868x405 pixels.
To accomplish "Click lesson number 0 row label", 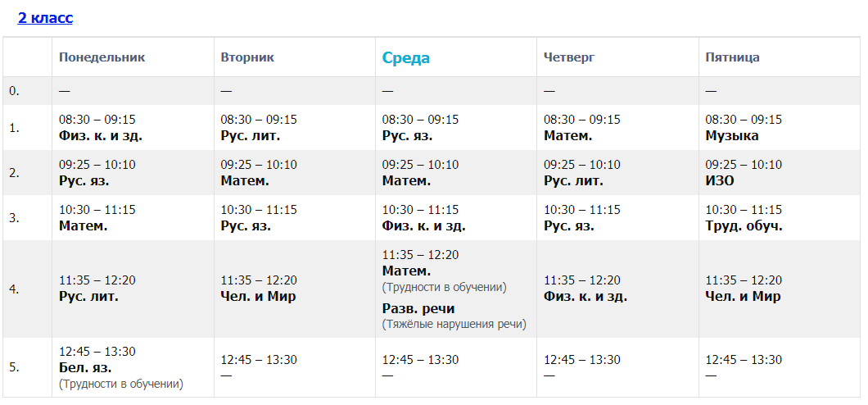I will point(14,91).
